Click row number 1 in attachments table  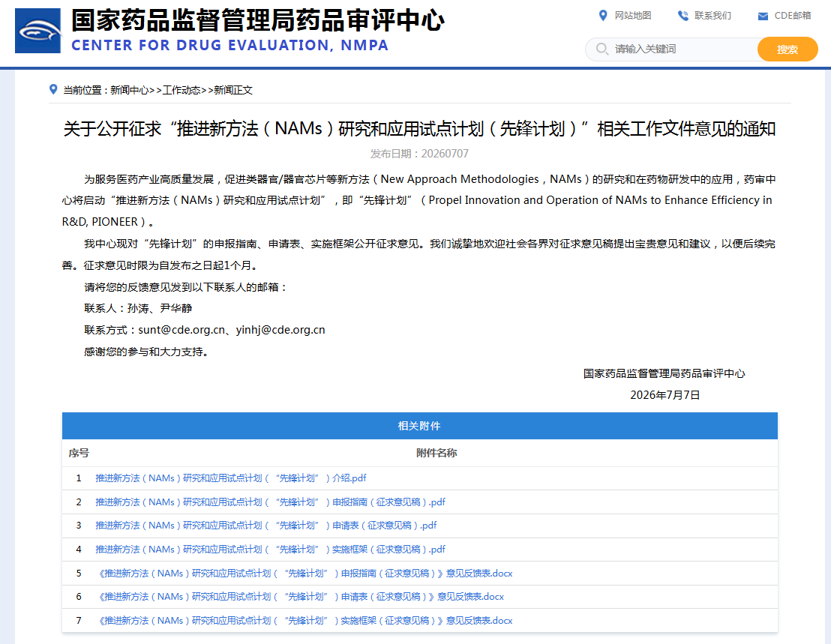pos(79,478)
